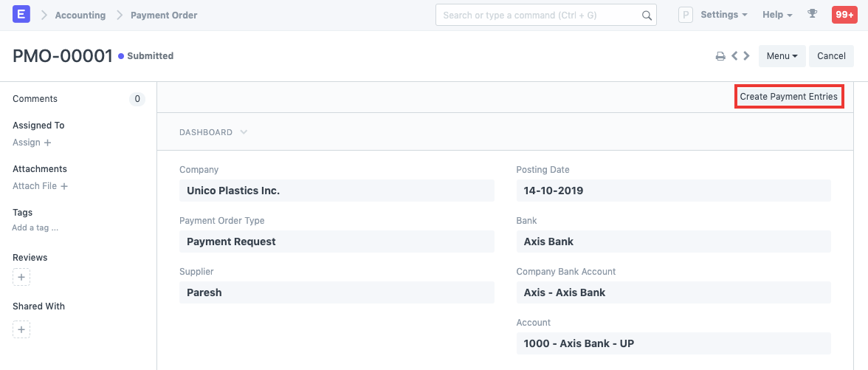Click Create Payment Entries
The height and width of the screenshot is (370, 868).
789,96
